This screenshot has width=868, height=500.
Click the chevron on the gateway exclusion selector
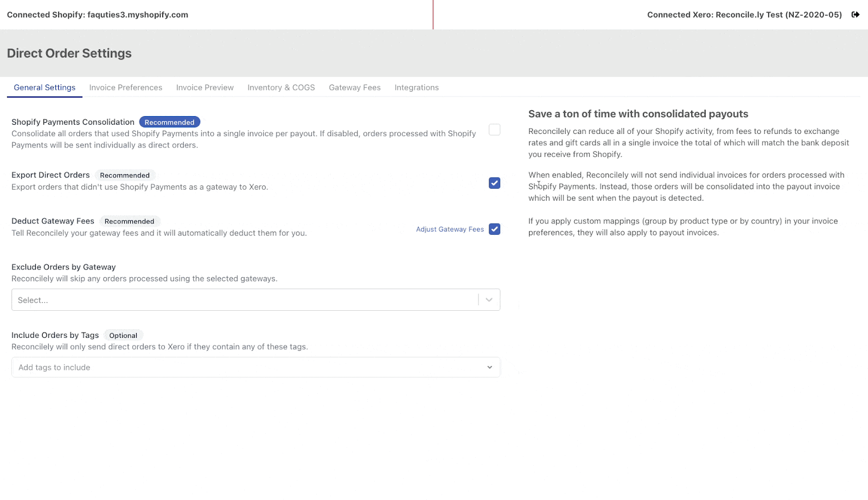point(489,299)
